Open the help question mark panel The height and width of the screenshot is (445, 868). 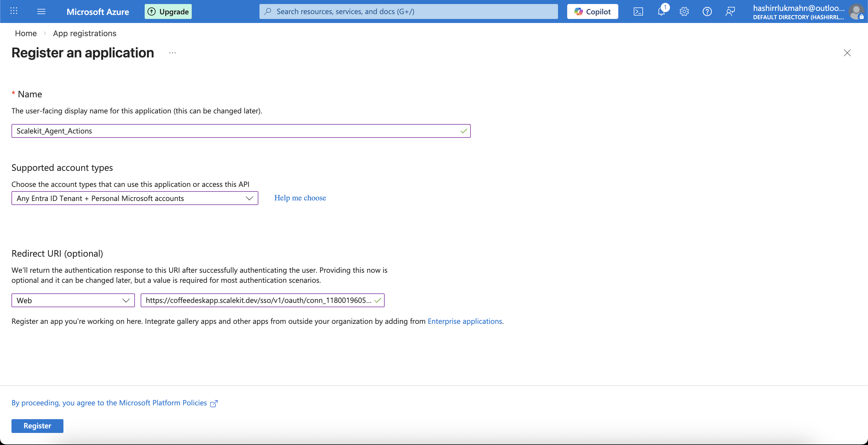[707, 11]
